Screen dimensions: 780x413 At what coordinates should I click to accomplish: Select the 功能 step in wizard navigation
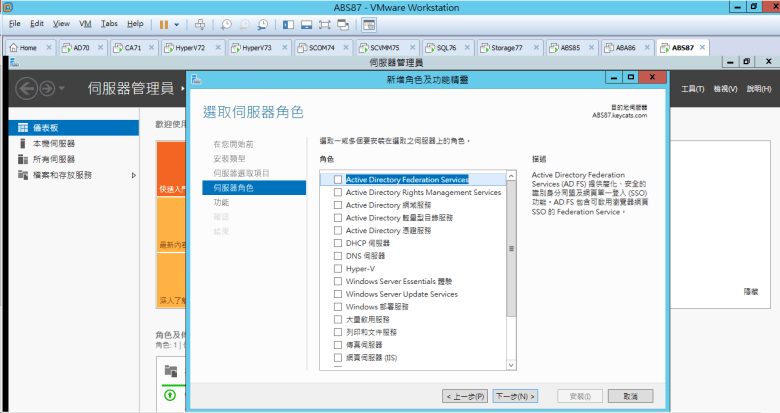coord(221,202)
